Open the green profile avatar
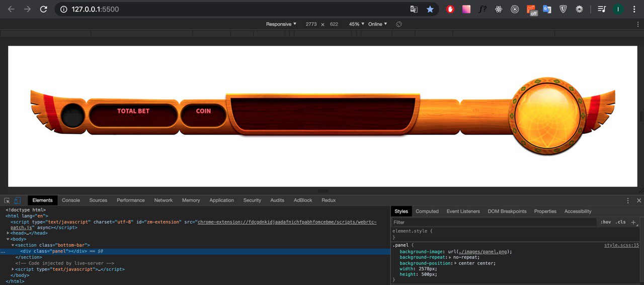Screen dimensions: 644x285 (x=618, y=9)
